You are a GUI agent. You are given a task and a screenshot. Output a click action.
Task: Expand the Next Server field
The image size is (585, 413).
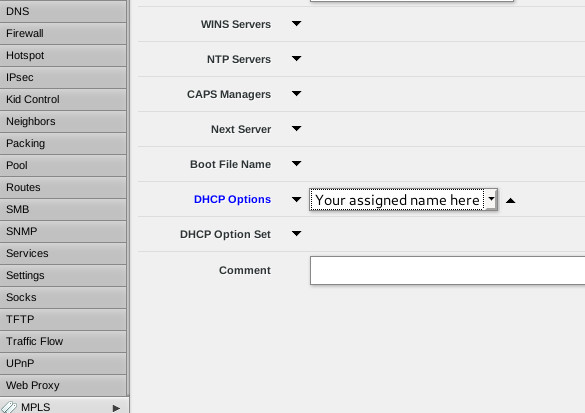[x=297, y=129]
